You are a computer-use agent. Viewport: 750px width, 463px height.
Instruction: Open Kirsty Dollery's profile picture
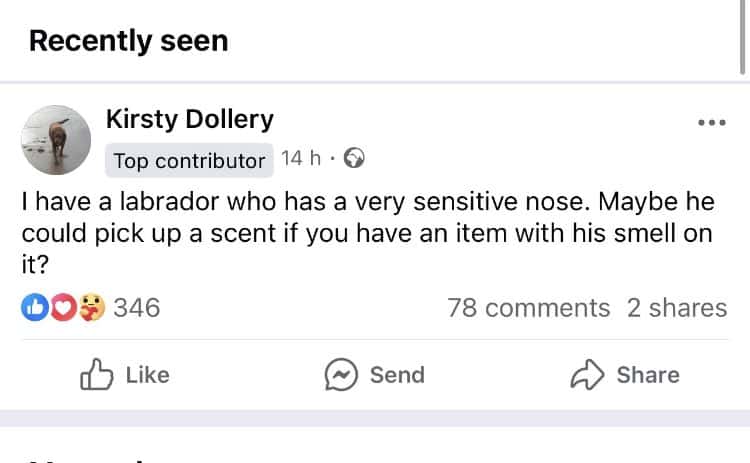[x=56, y=140]
